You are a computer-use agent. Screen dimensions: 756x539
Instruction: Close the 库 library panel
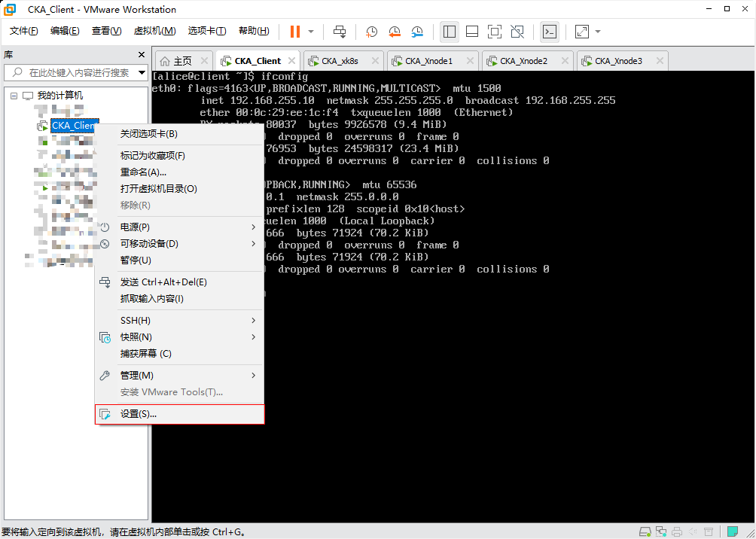[x=142, y=54]
